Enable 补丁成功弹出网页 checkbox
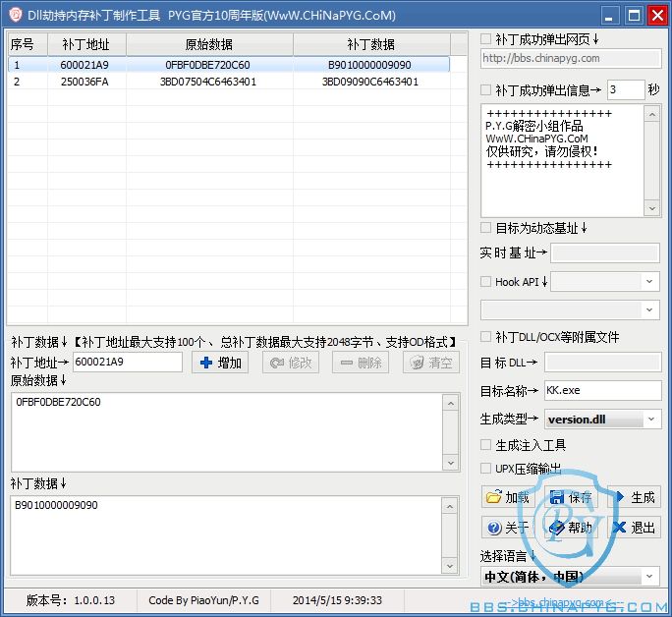This screenshot has width=672, height=617. (485, 39)
